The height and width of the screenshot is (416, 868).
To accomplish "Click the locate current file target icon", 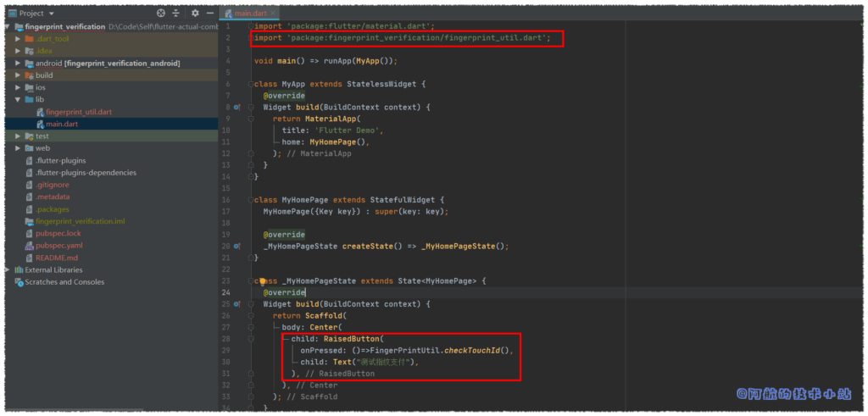I will [x=161, y=14].
